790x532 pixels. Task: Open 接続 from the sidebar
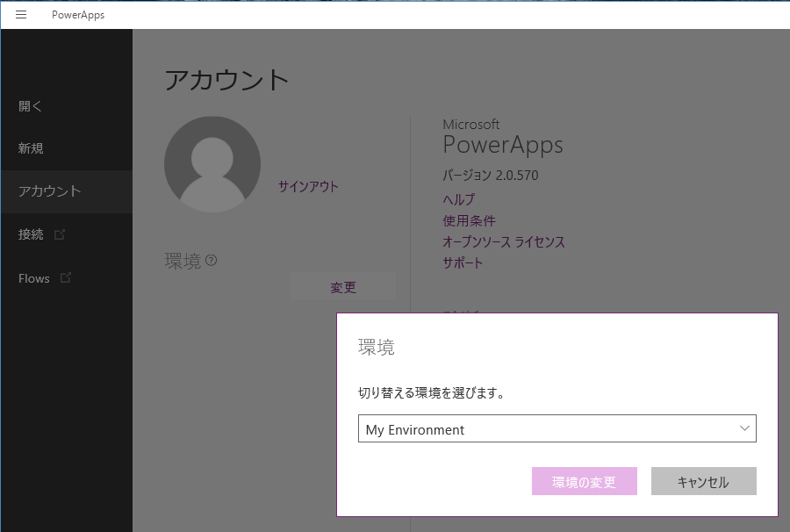(x=67, y=234)
